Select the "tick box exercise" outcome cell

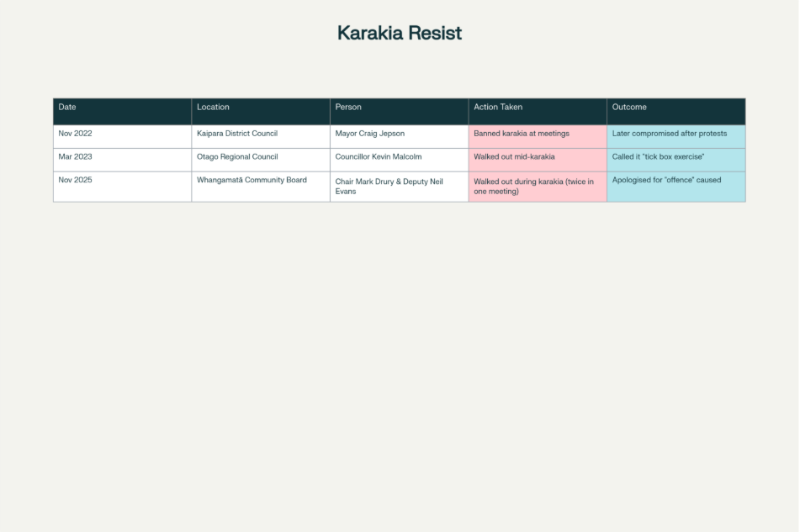coord(675,157)
